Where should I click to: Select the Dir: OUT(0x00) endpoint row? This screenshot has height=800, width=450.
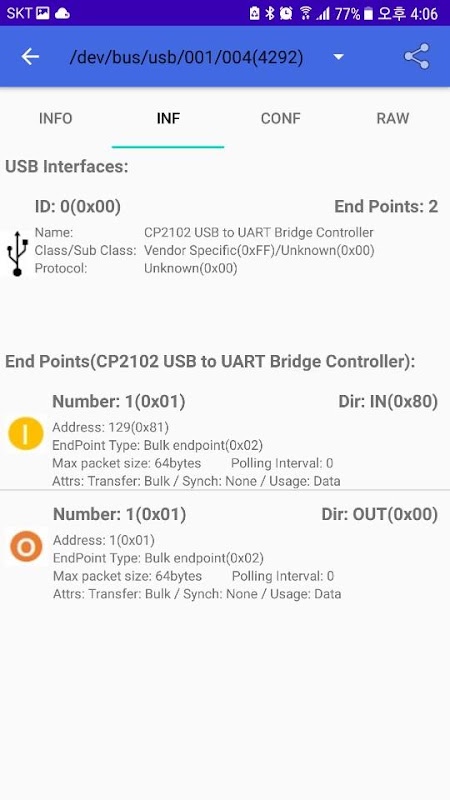tap(225, 553)
